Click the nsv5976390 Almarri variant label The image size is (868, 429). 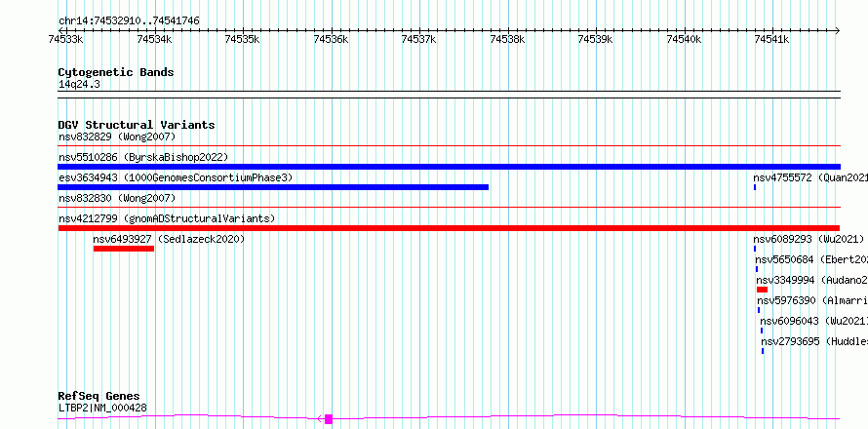click(812, 300)
